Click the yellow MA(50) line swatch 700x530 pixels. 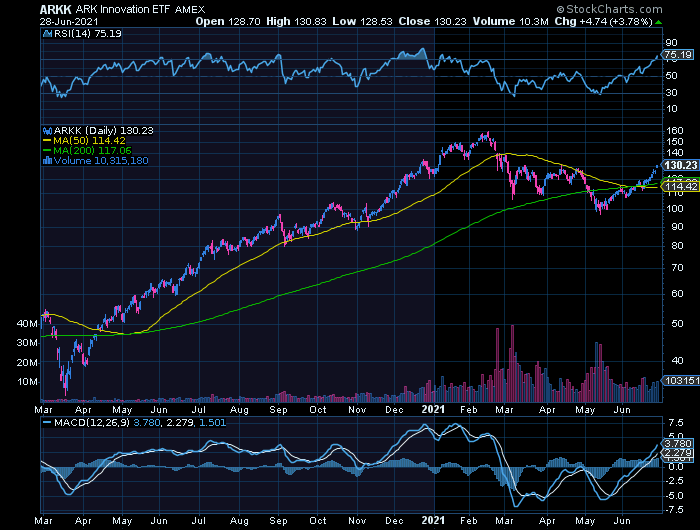point(47,141)
